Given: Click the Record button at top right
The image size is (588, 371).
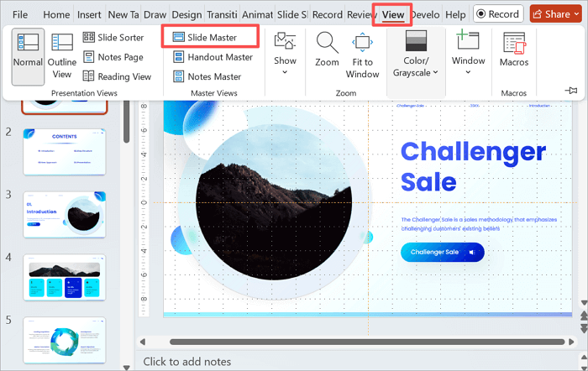Looking at the screenshot, I should pyautogui.click(x=498, y=14).
